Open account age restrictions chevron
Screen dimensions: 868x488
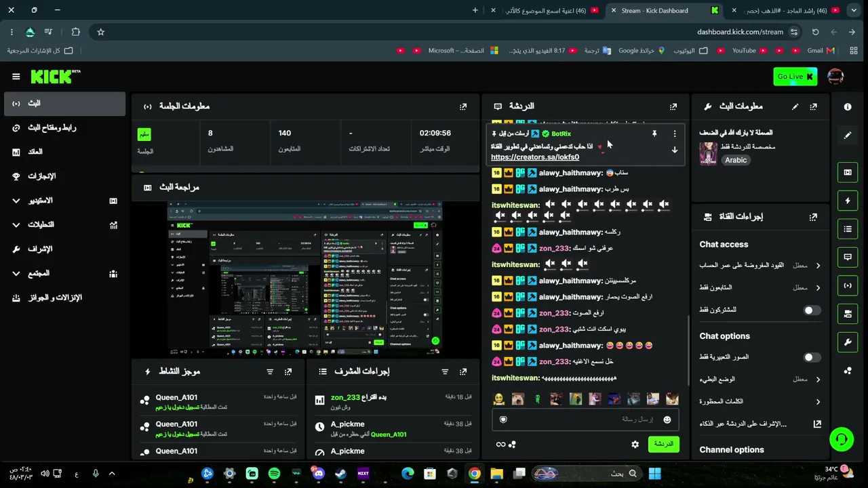click(818, 266)
